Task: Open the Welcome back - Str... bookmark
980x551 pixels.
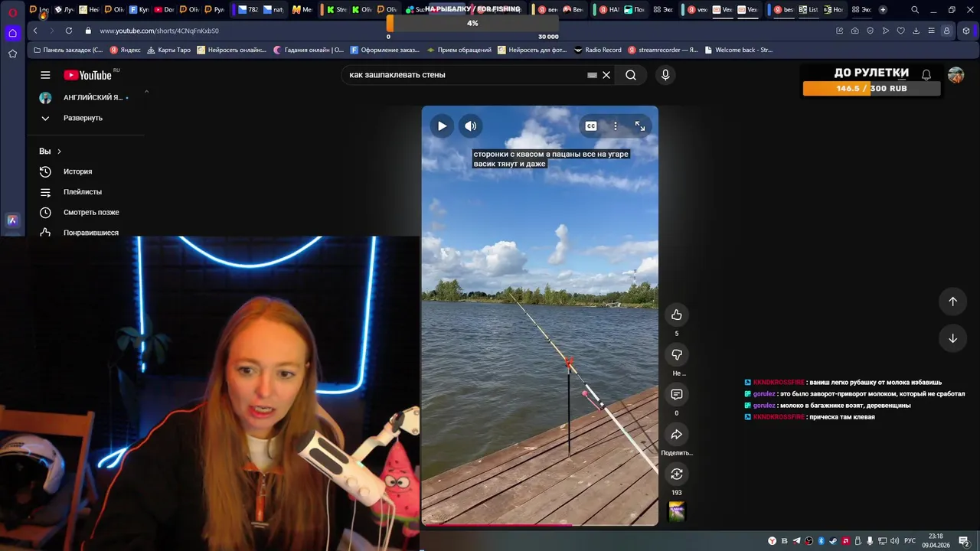Action: pyautogui.click(x=738, y=50)
